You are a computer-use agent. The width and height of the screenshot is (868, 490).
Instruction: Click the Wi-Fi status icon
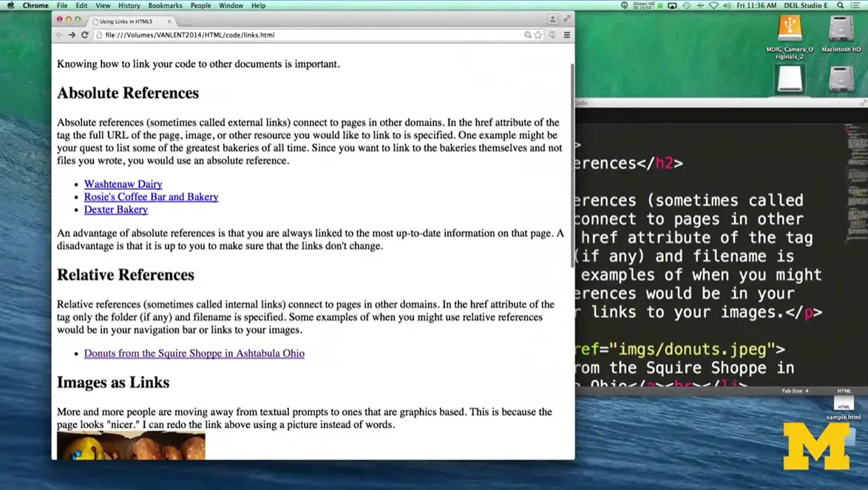[x=713, y=5]
